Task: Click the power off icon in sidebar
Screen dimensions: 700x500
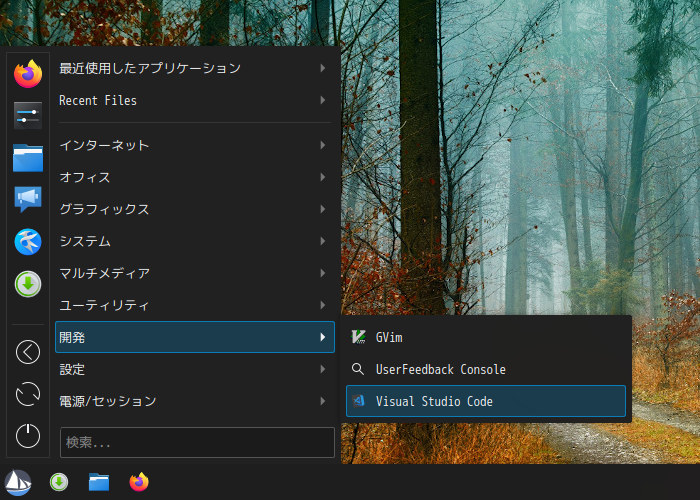Action: pyautogui.click(x=28, y=436)
